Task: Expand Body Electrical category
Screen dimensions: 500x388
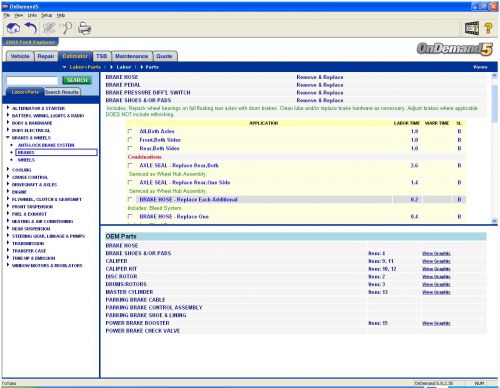Action: pyautogui.click(x=8, y=130)
